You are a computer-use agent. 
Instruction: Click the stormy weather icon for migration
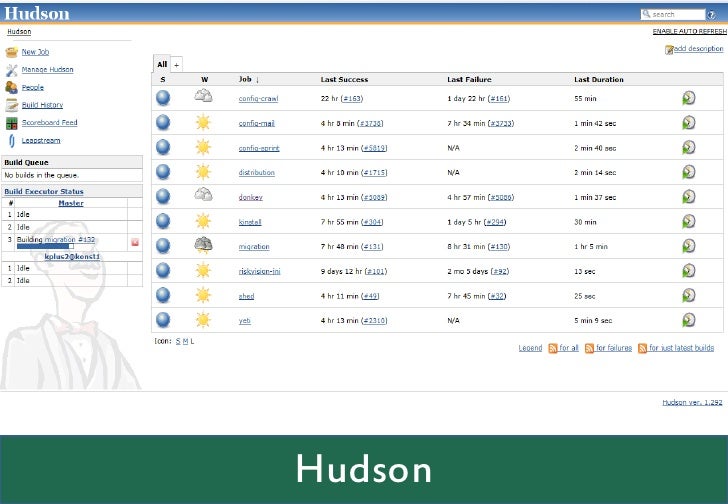click(203, 245)
